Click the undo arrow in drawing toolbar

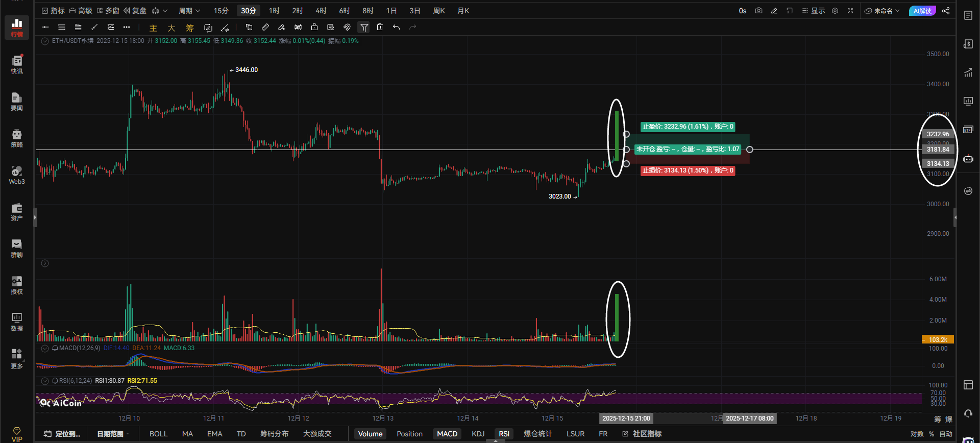click(x=396, y=27)
